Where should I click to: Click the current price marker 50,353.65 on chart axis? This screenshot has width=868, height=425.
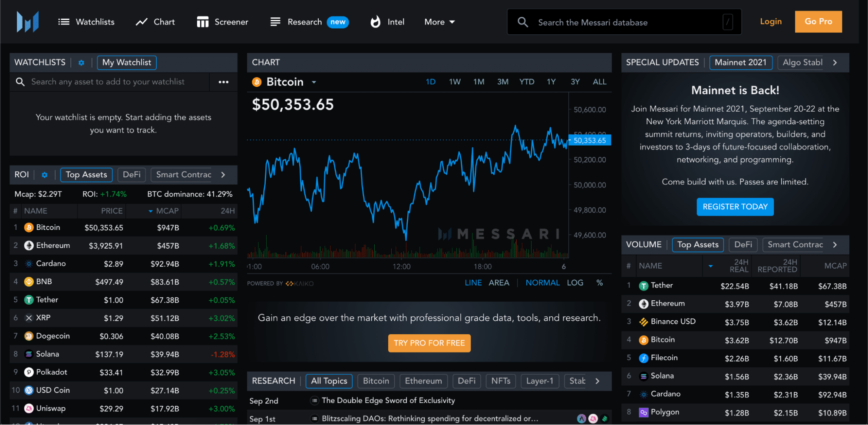tap(590, 140)
